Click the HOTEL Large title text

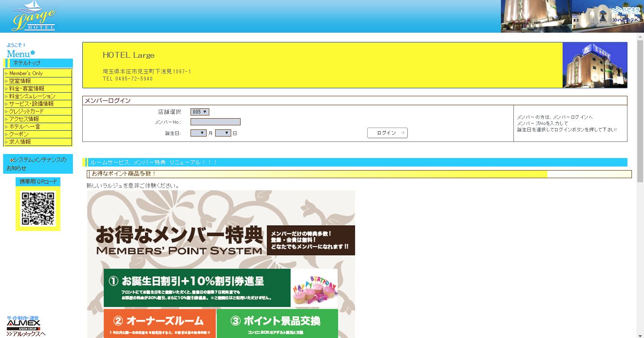(x=129, y=55)
